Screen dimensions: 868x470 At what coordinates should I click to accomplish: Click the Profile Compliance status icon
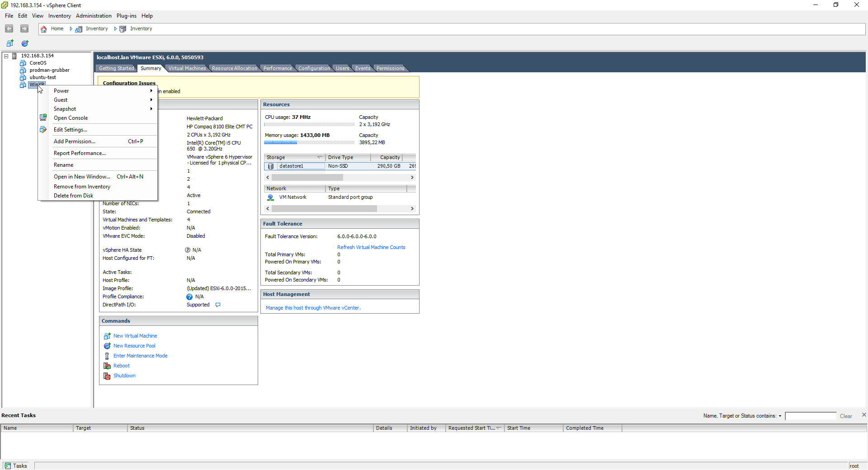pyautogui.click(x=189, y=297)
